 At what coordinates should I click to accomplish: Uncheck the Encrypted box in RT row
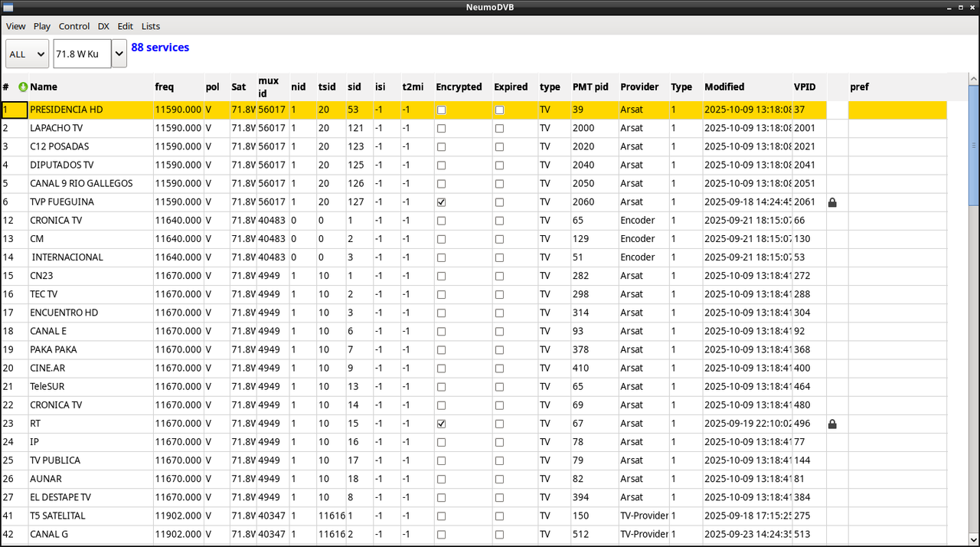(x=441, y=424)
